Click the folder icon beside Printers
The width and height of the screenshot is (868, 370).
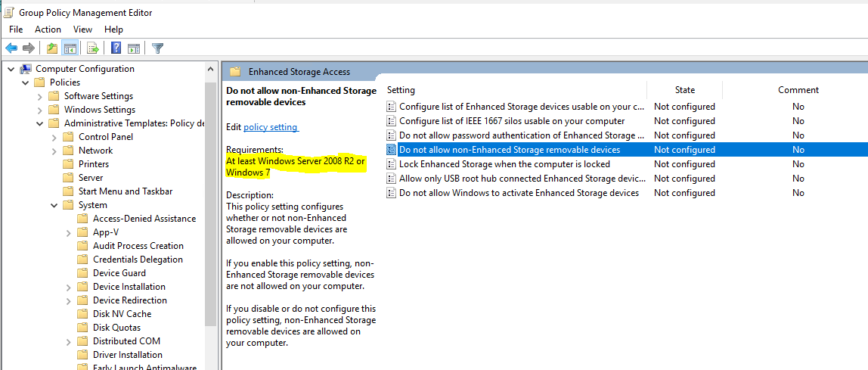(68, 164)
